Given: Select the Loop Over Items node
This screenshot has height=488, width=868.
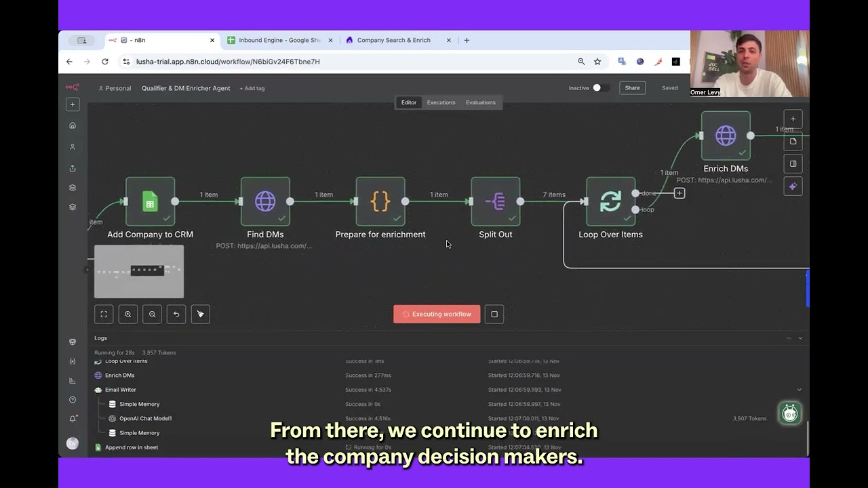Looking at the screenshot, I should (610, 201).
